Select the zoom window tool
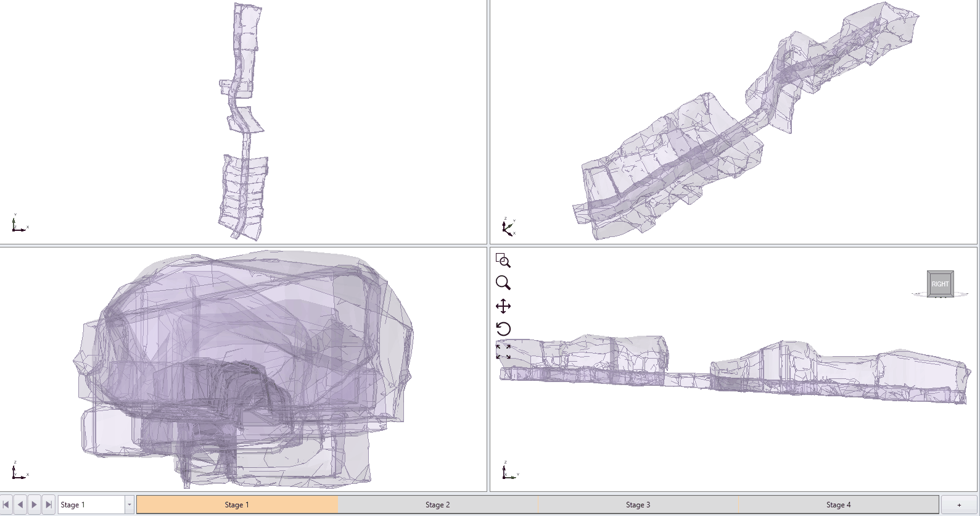The image size is (980, 516). point(503,260)
